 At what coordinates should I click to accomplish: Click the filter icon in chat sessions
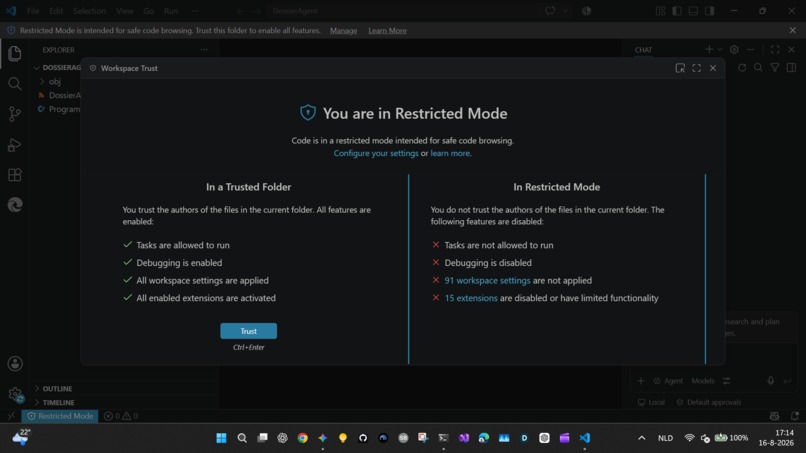point(775,67)
